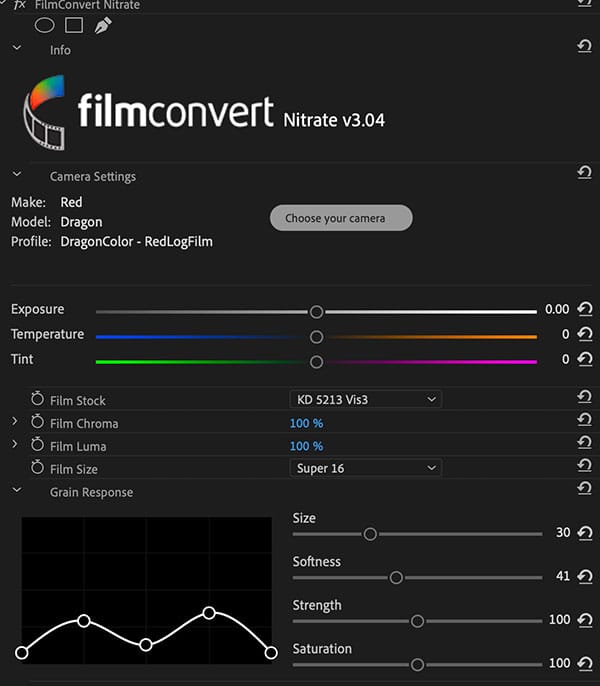This screenshot has width=600, height=686.
Task: Collapse the Grain Response section
Action: [17, 490]
